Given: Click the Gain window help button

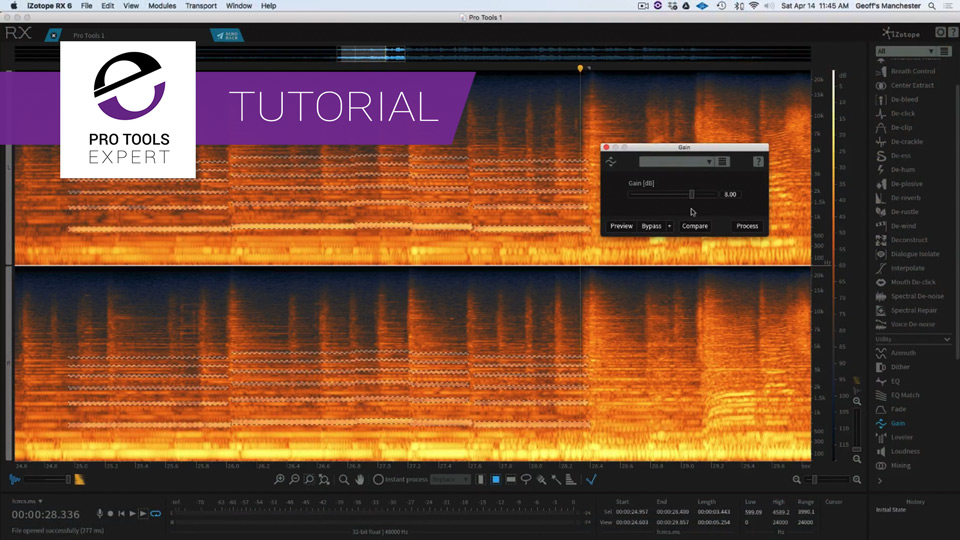Looking at the screenshot, I should [758, 162].
